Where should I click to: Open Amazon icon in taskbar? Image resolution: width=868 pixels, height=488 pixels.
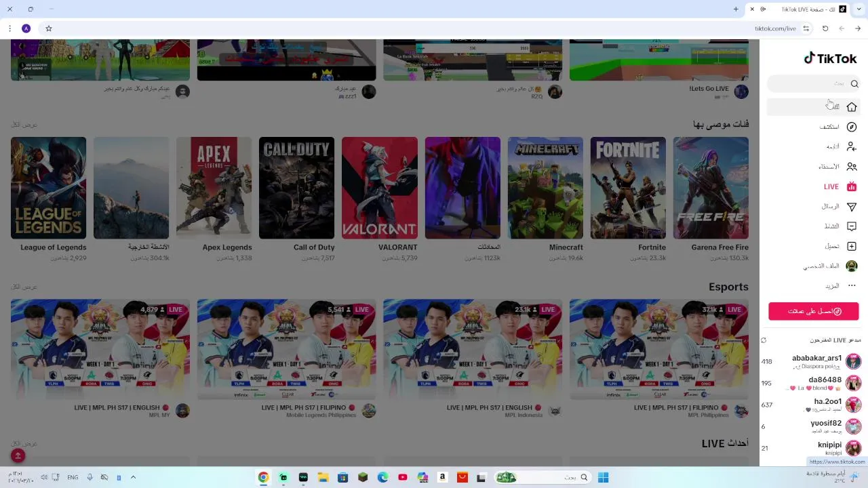tap(442, 477)
